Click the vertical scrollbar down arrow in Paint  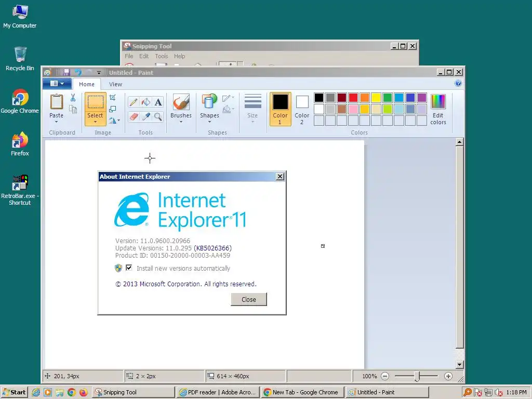[x=459, y=365]
